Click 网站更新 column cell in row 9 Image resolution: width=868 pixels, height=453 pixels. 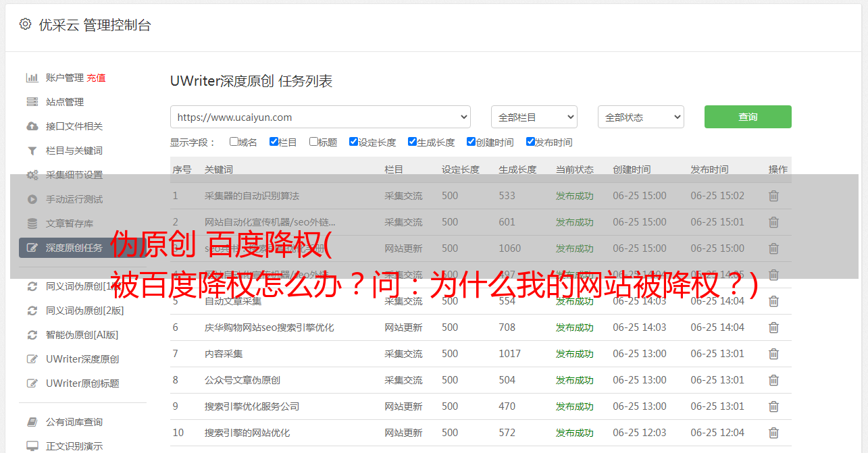[x=404, y=406]
